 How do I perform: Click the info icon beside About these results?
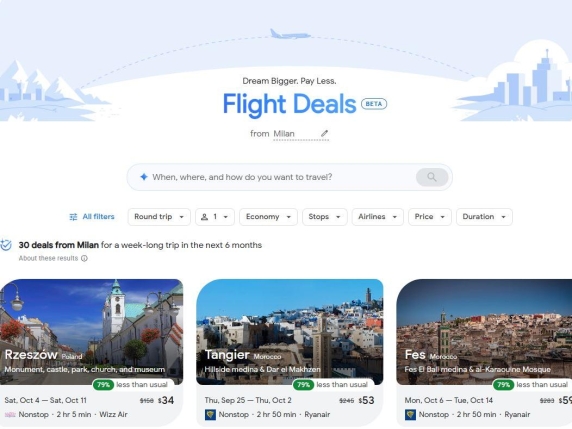pos(84,258)
